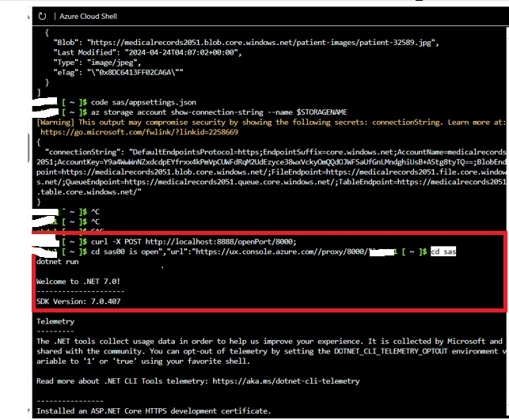Click the AccountKey line of connection string
The height and width of the screenshot is (420, 509).
click(x=271, y=162)
